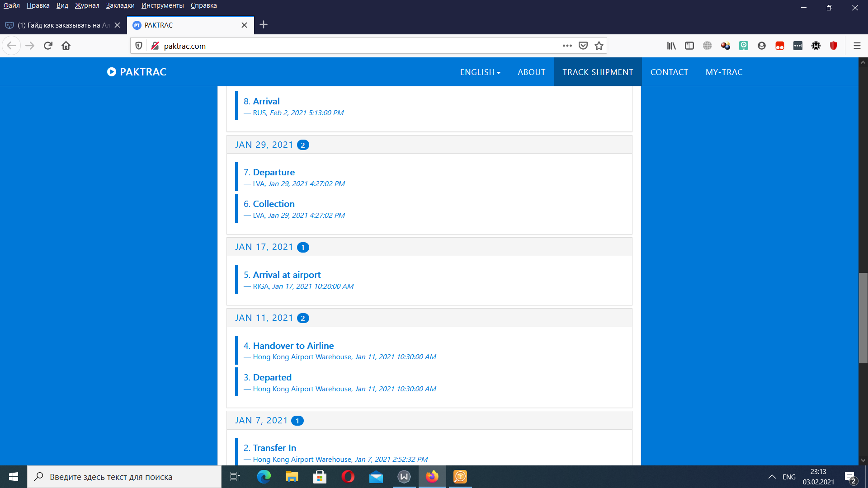
Task: Open the Правка menu
Action: pos(38,5)
